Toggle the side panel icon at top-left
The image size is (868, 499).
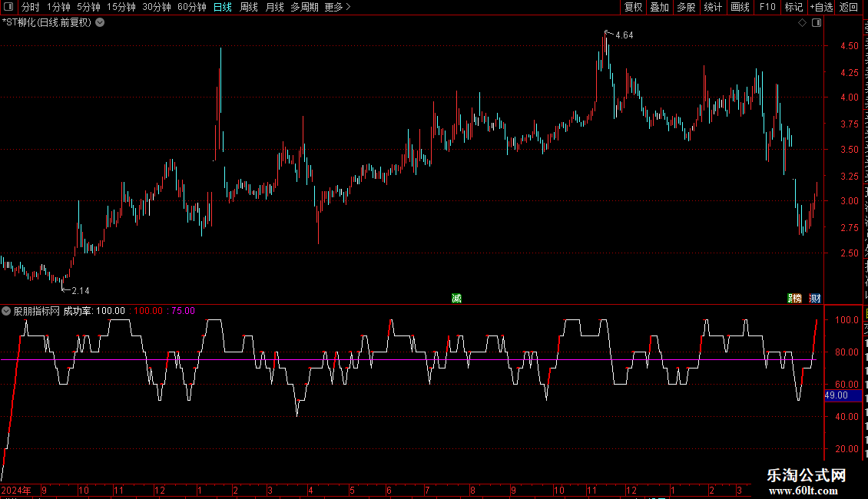coord(8,7)
